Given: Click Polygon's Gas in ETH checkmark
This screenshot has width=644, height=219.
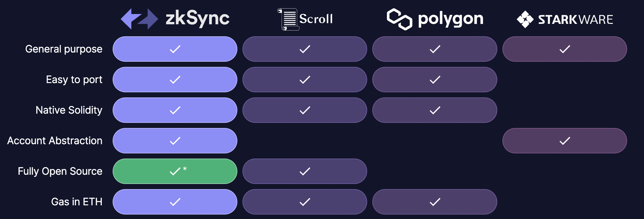Looking at the screenshot, I should coord(435,202).
